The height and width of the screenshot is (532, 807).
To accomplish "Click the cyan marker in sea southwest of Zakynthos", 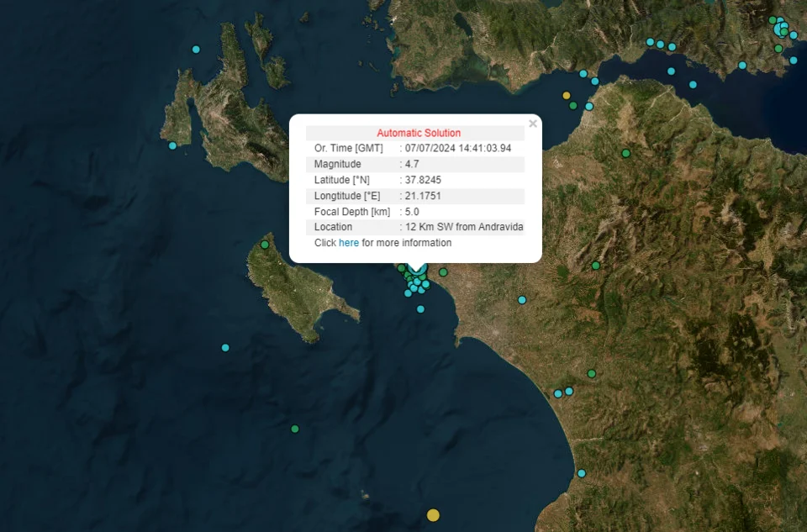I will [x=225, y=347].
